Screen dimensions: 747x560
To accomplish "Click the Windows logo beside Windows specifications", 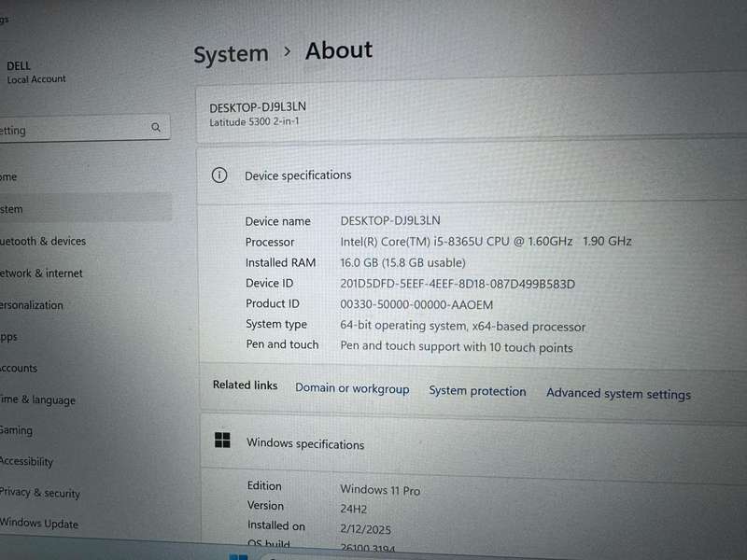I will tap(222, 440).
